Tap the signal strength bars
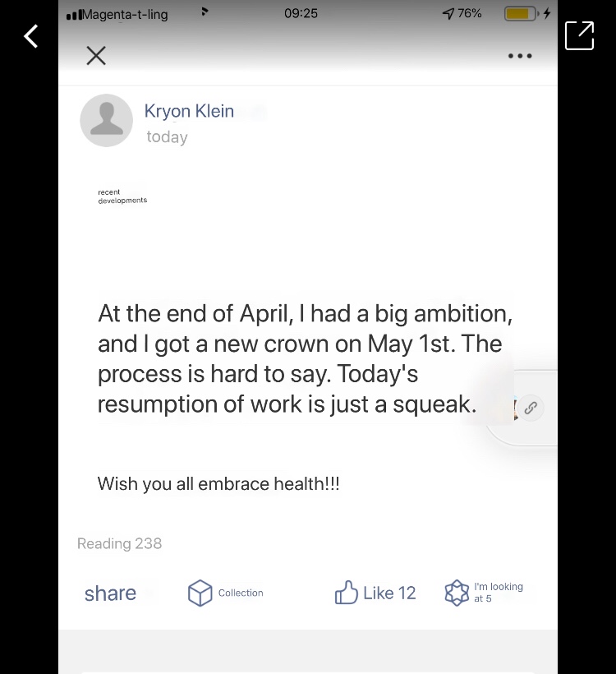The height and width of the screenshot is (674, 616). [x=75, y=14]
